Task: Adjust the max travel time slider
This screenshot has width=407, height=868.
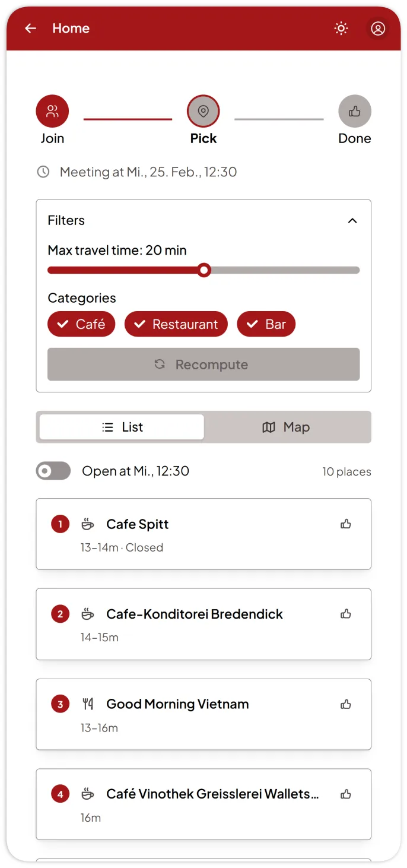Action: point(203,270)
